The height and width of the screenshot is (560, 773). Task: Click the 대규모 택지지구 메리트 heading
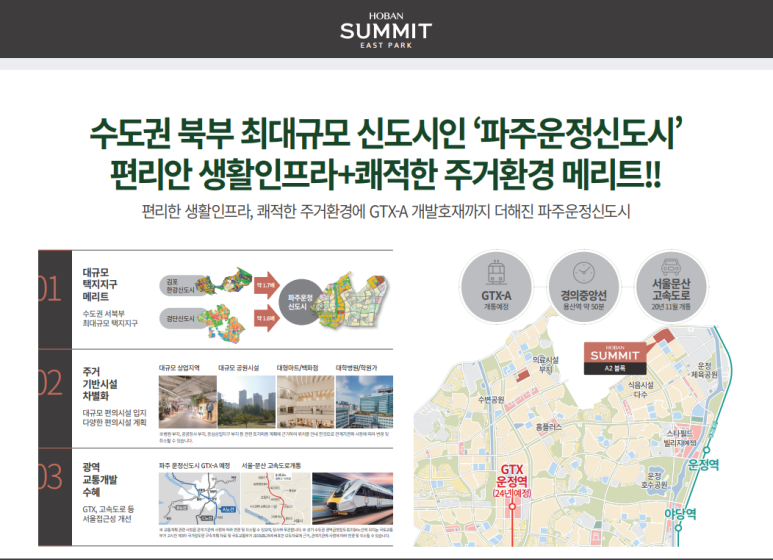[x=100, y=284]
